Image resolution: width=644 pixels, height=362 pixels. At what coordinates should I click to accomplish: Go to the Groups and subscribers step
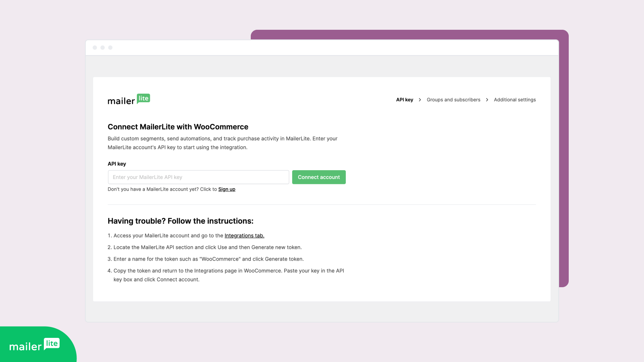(x=454, y=100)
